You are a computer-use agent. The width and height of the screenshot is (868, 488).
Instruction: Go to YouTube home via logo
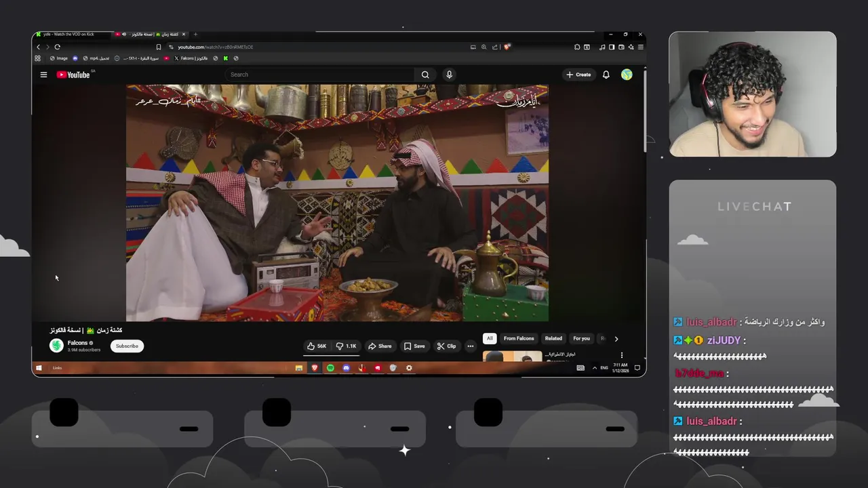[73, 75]
